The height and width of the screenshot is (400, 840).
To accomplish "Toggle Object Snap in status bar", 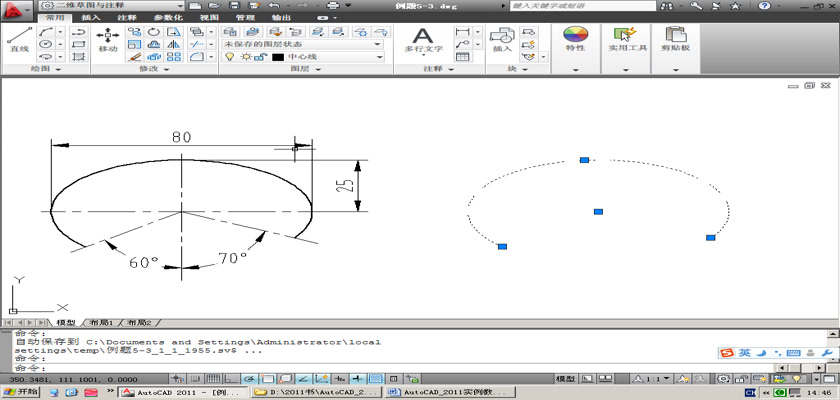I will pyautogui.click(x=267, y=379).
